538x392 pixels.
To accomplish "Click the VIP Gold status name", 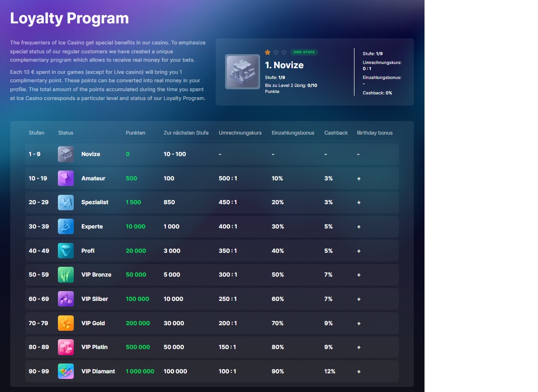I will coord(93,323).
